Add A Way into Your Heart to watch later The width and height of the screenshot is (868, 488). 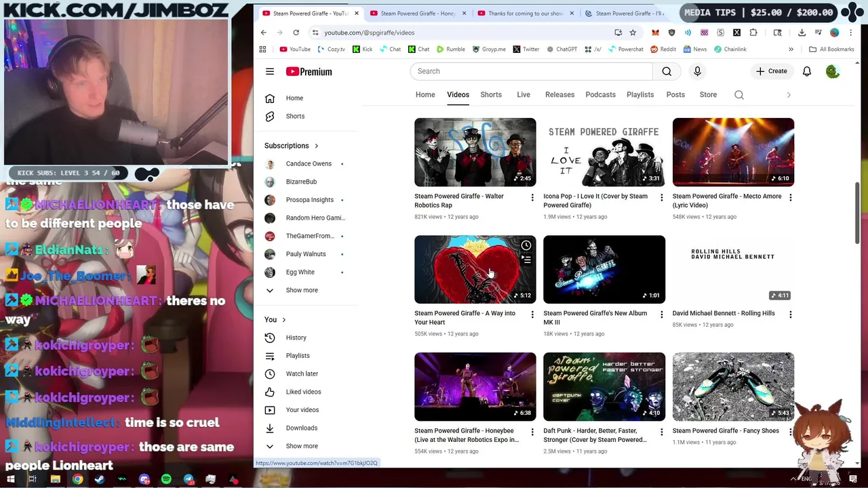[x=526, y=245]
